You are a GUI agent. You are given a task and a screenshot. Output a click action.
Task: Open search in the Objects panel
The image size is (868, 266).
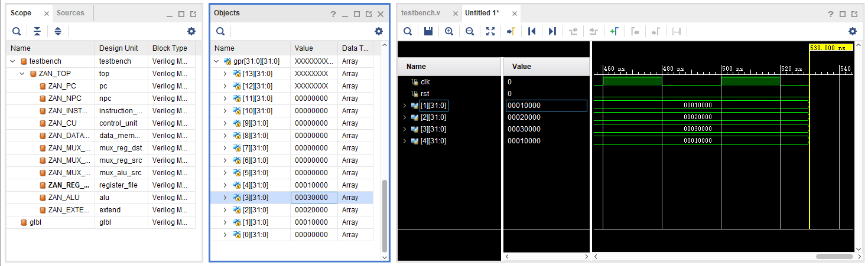point(220,31)
